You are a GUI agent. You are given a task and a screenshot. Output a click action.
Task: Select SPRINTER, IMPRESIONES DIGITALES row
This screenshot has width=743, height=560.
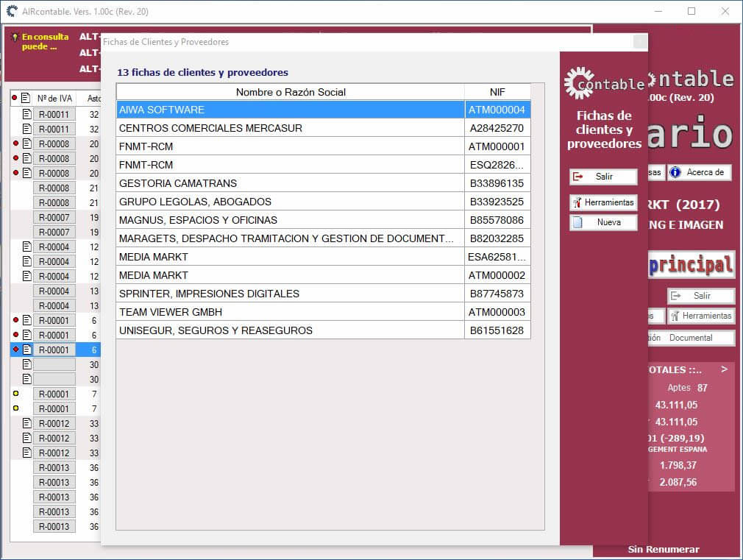click(x=323, y=294)
